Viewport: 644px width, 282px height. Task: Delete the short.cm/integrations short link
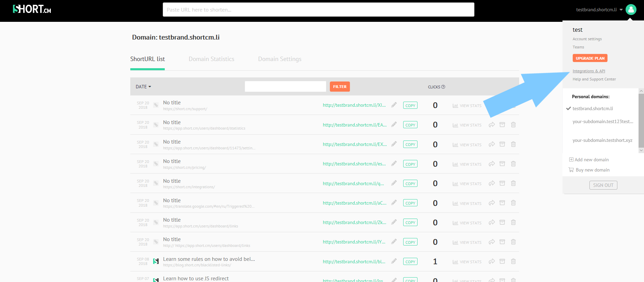[513, 183]
